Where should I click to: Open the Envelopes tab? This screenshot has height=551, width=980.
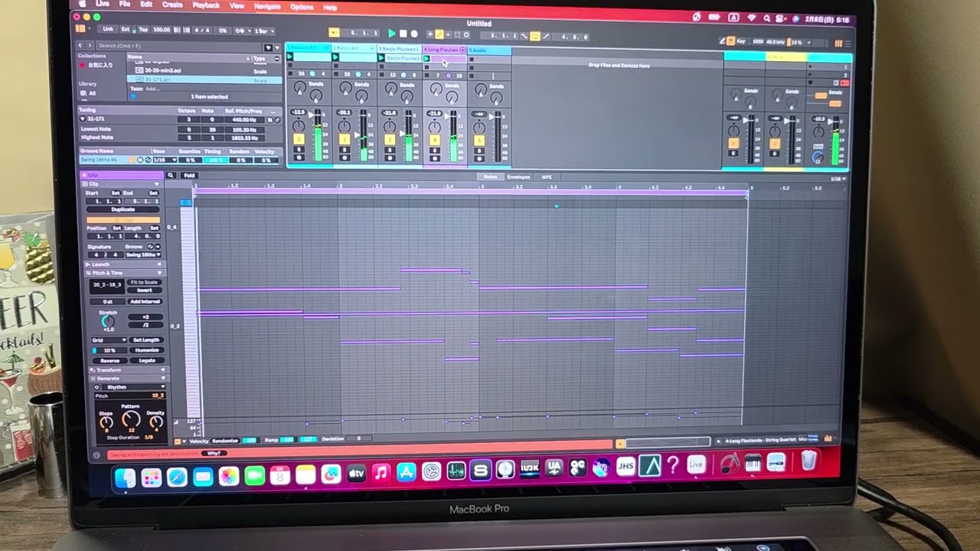pyautogui.click(x=519, y=177)
